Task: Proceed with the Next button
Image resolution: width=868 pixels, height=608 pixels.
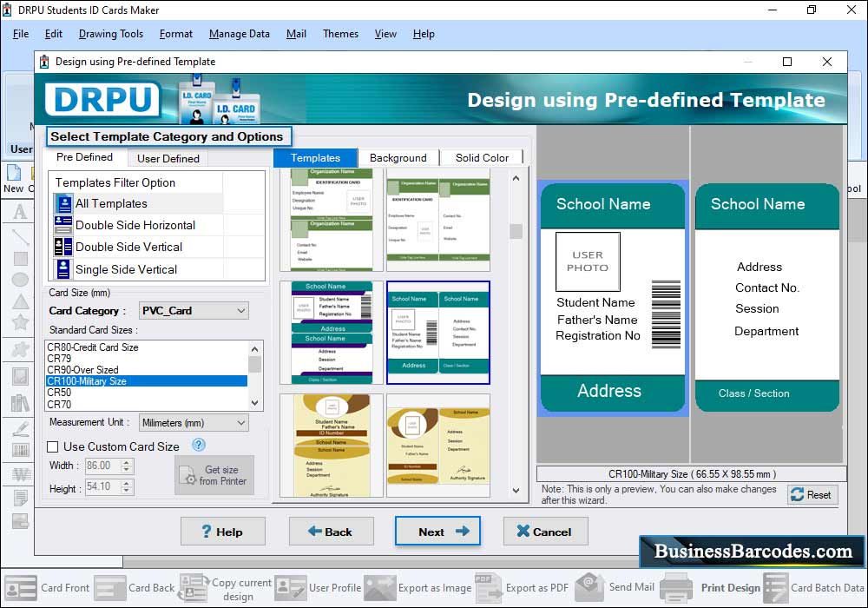Action: point(437,532)
